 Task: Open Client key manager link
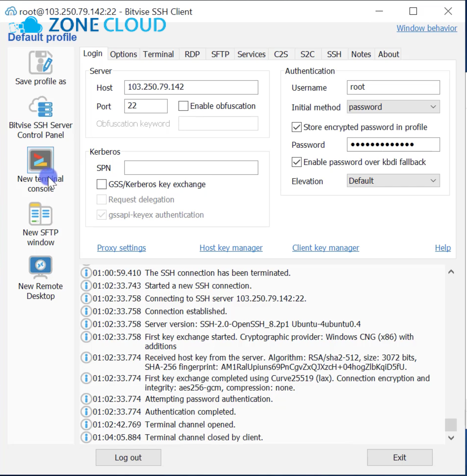click(x=326, y=248)
